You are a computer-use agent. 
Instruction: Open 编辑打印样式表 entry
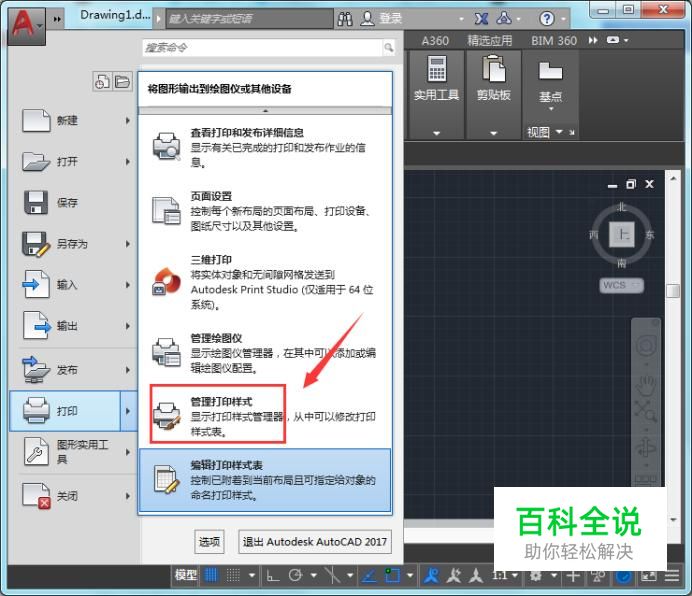click(x=265, y=481)
